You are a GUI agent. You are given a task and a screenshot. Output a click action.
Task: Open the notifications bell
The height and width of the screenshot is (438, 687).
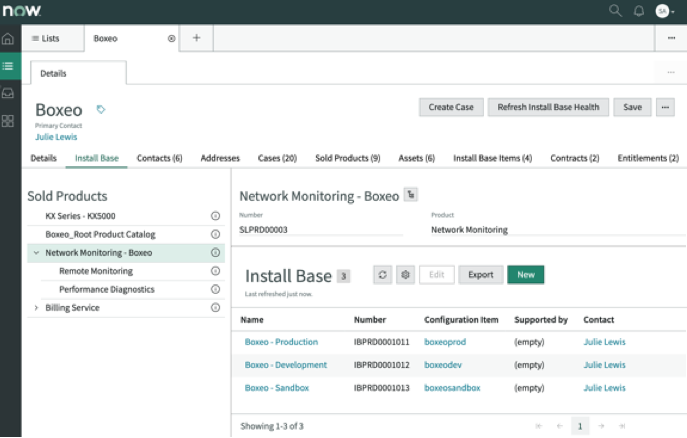[639, 11]
